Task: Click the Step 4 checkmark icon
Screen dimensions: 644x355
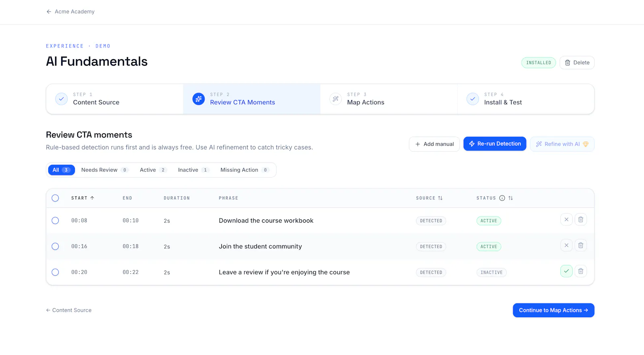Action: pos(473,99)
